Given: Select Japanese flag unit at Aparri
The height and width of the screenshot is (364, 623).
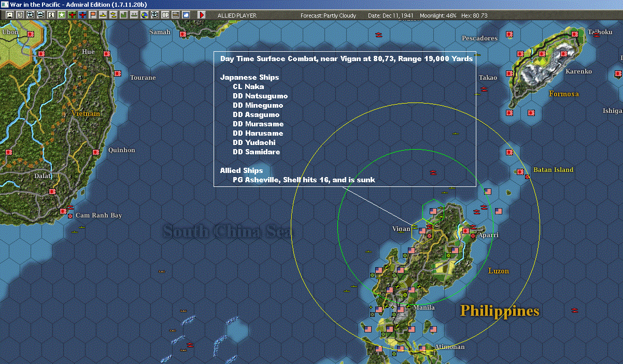Looking at the screenshot, I should point(466,231).
